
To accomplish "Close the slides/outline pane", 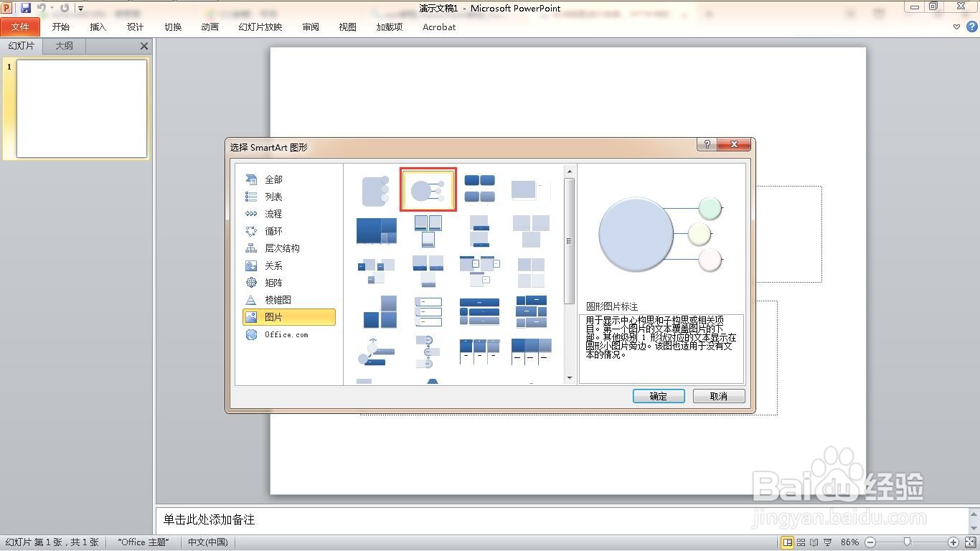I will click(x=144, y=46).
